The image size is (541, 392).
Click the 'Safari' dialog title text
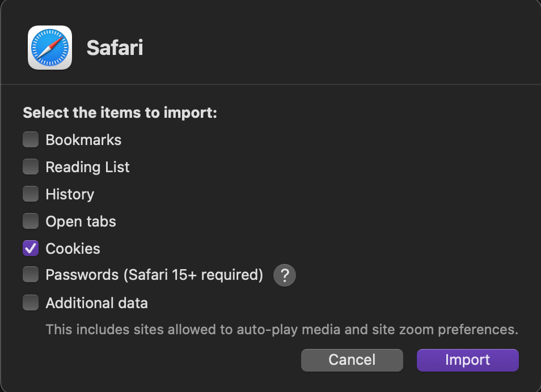(115, 48)
